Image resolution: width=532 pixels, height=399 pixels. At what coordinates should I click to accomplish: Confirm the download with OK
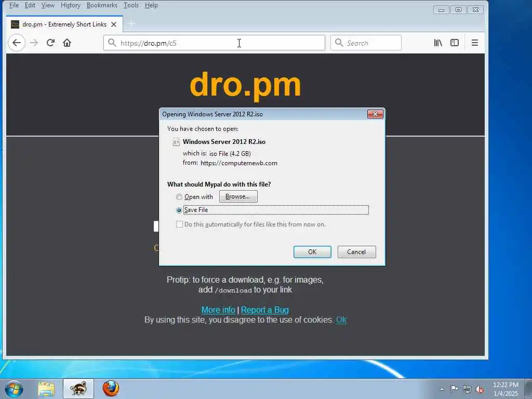click(312, 252)
